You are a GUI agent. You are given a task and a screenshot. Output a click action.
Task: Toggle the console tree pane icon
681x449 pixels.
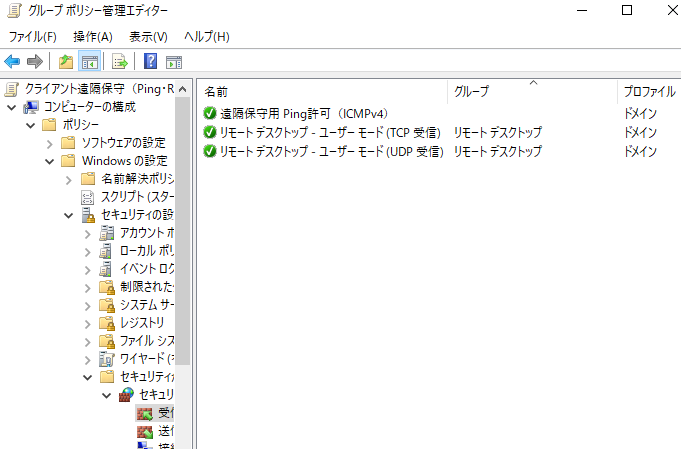click(x=89, y=62)
